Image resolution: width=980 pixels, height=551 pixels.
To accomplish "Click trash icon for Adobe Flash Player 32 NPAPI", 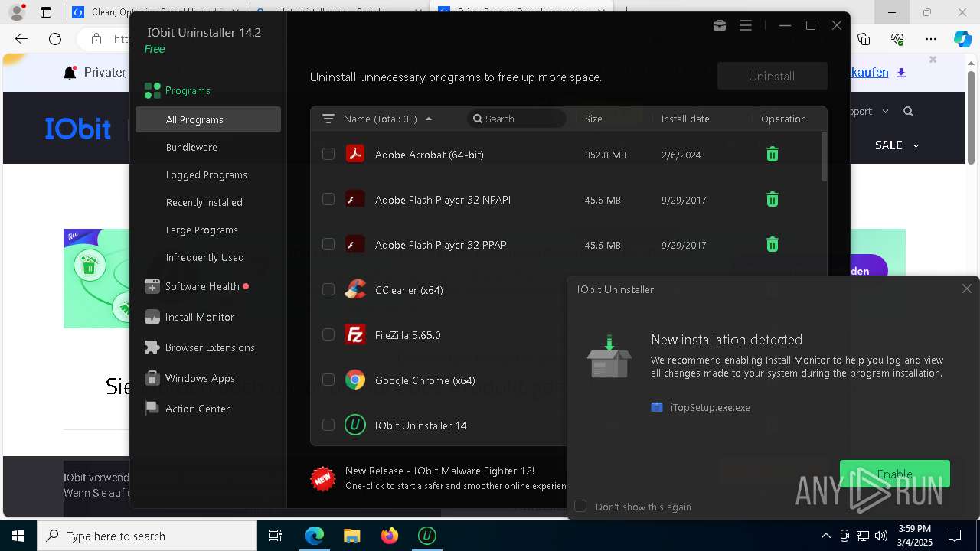I will (x=773, y=200).
